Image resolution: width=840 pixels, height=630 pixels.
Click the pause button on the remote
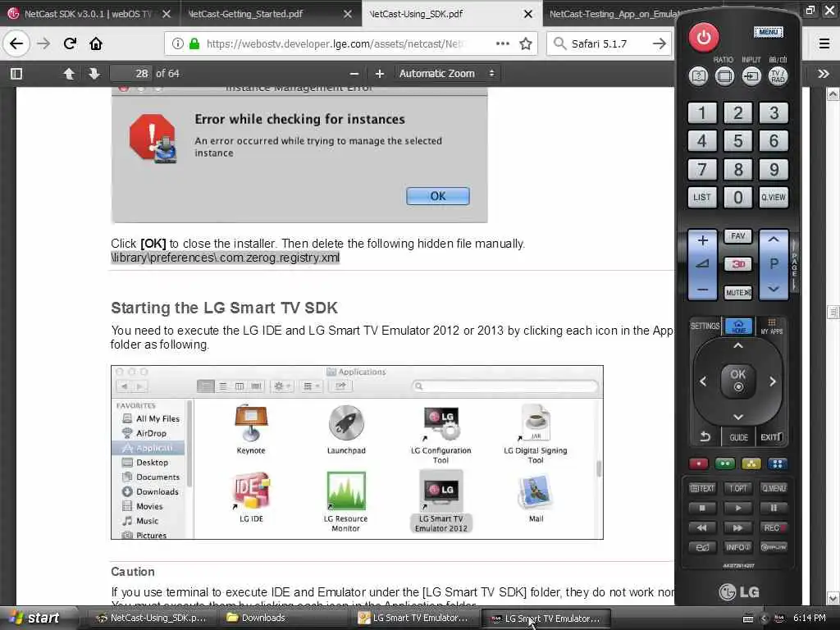click(774, 508)
